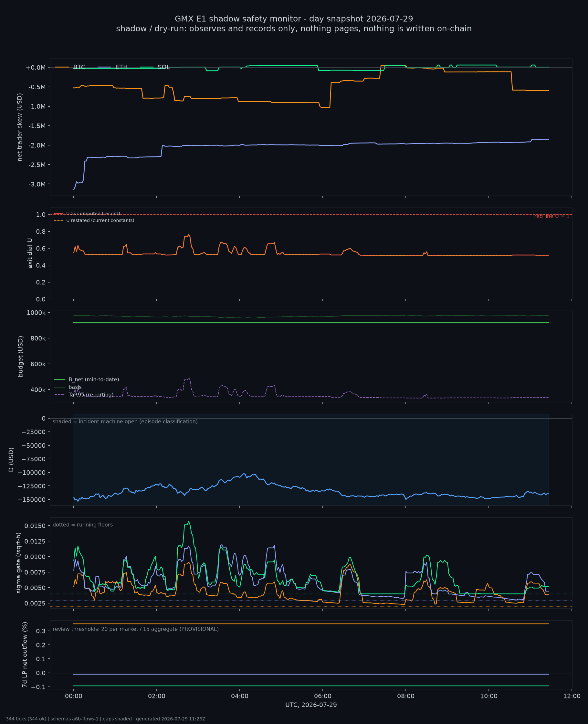Click the 'review thresholds' PROVISIONAL note
Screen dimensions: 588x724
point(135,629)
